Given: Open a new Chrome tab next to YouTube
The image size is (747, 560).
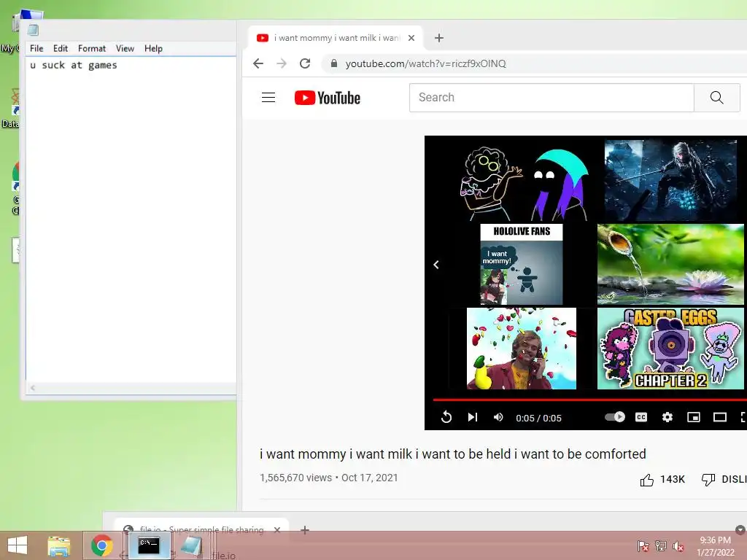Looking at the screenshot, I should pyautogui.click(x=438, y=38).
